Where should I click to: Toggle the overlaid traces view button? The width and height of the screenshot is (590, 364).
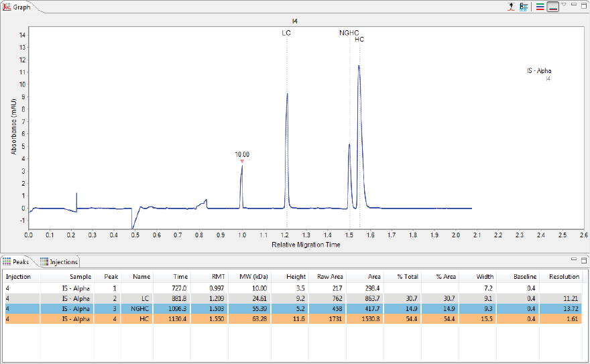[x=552, y=7]
